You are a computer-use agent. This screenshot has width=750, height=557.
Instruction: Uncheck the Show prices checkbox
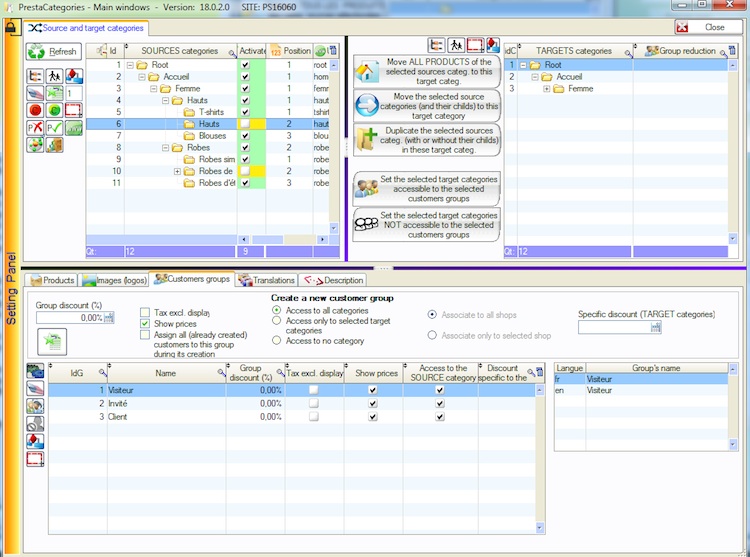click(x=145, y=324)
